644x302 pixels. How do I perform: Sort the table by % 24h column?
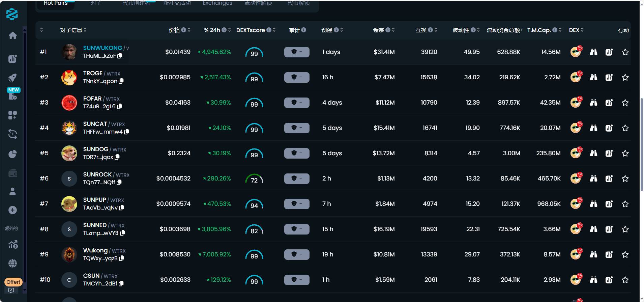pyautogui.click(x=229, y=30)
